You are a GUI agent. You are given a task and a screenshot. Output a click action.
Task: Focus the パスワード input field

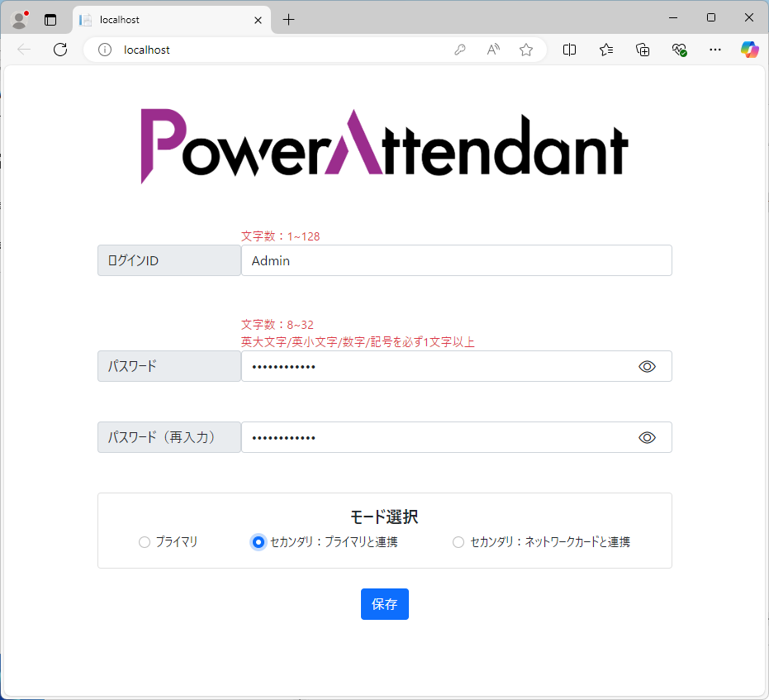pos(438,366)
